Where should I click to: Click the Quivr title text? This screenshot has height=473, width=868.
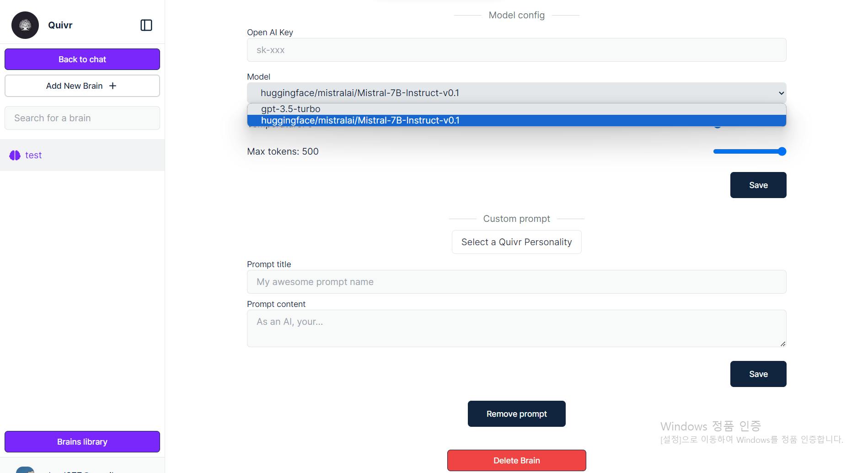click(60, 25)
